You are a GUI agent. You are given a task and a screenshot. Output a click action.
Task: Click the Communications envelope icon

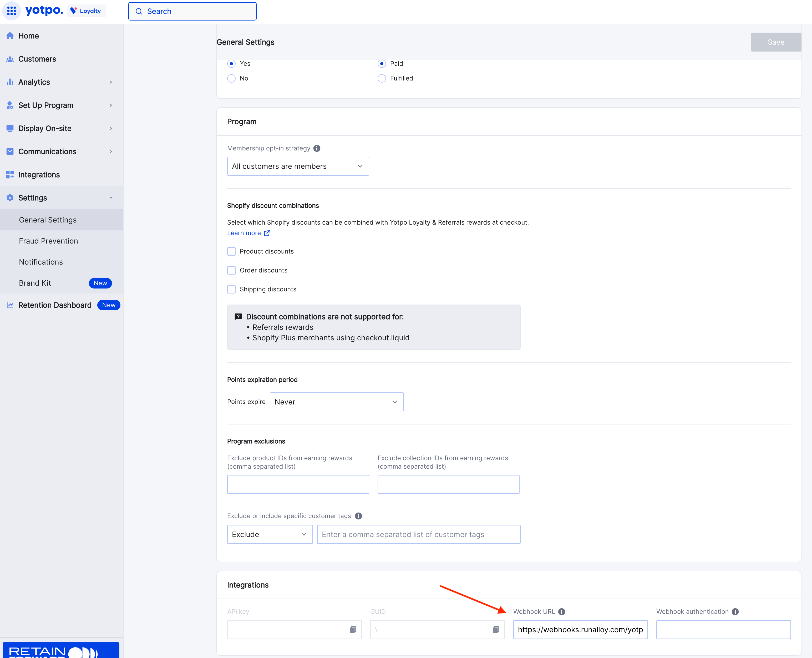pos(10,151)
